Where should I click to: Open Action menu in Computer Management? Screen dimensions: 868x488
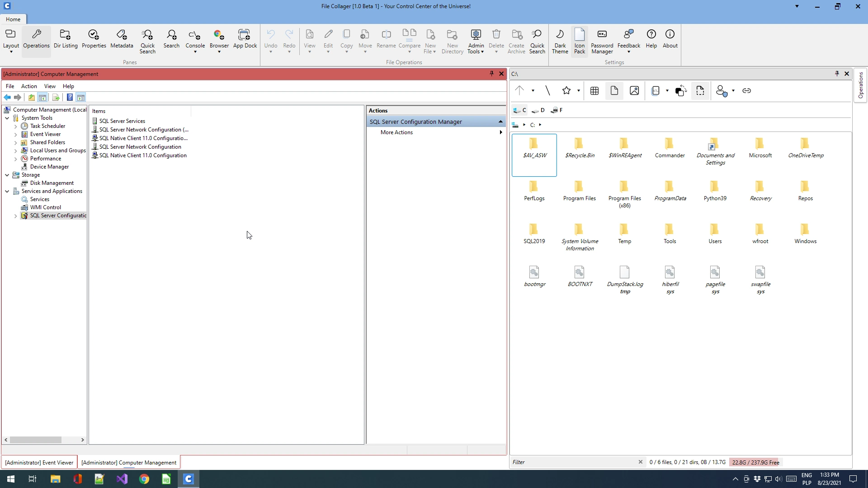point(29,86)
